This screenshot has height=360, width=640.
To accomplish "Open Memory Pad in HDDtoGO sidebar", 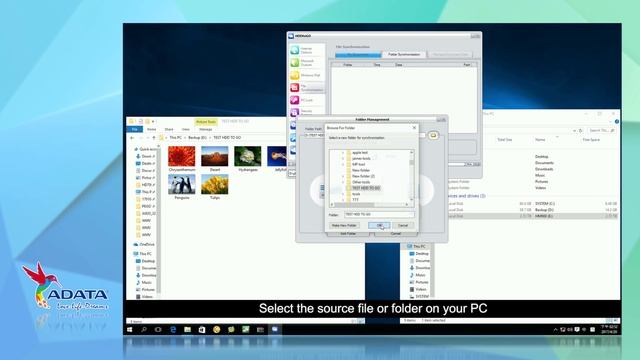I will point(307,75).
